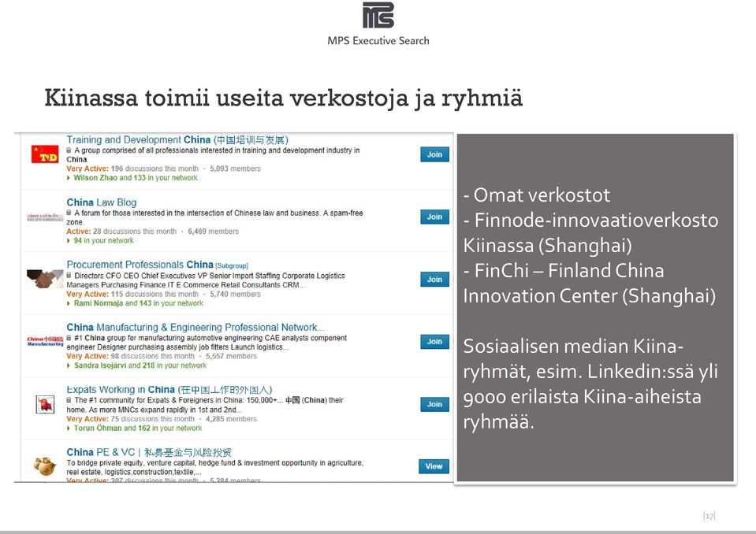Click the red T&D group logo

click(x=45, y=154)
